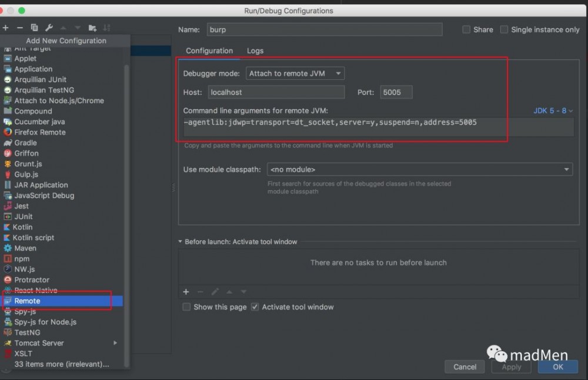Click the remove configuration minus icon

point(20,28)
